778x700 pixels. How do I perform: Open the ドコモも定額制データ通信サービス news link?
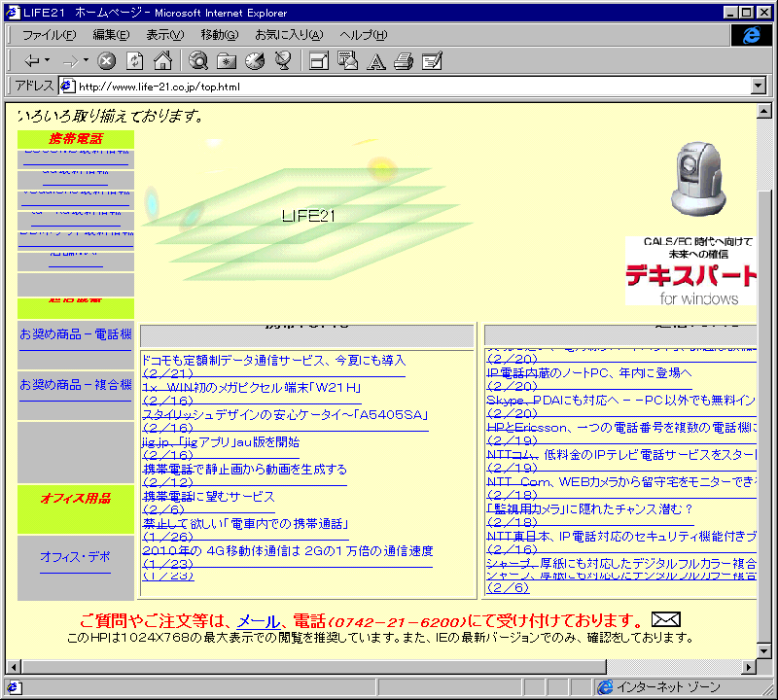(274, 361)
